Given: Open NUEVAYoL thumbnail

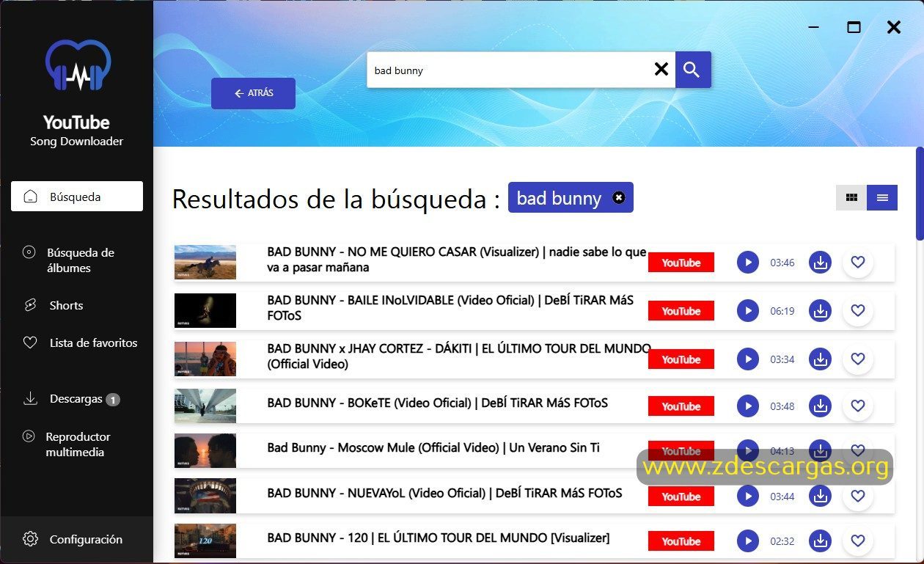Looking at the screenshot, I should [205, 496].
